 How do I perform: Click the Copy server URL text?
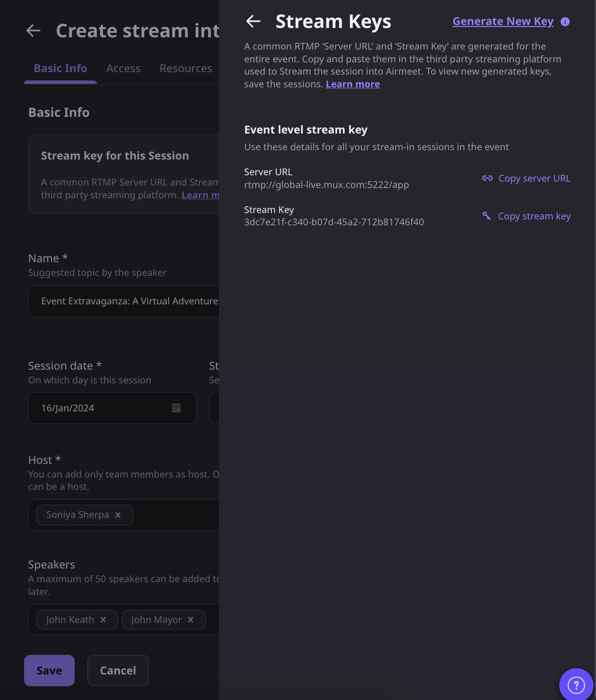pyautogui.click(x=535, y=178)
